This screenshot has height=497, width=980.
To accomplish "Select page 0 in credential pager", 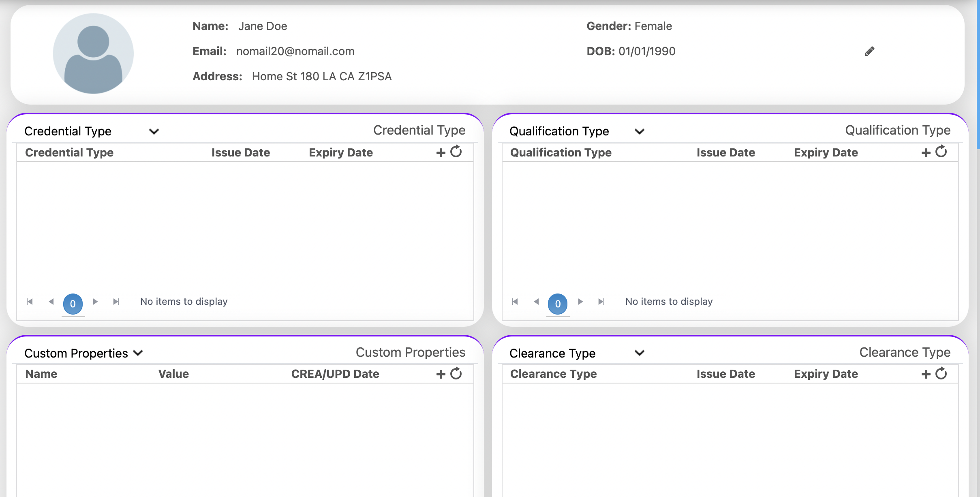I will (73, 304).
